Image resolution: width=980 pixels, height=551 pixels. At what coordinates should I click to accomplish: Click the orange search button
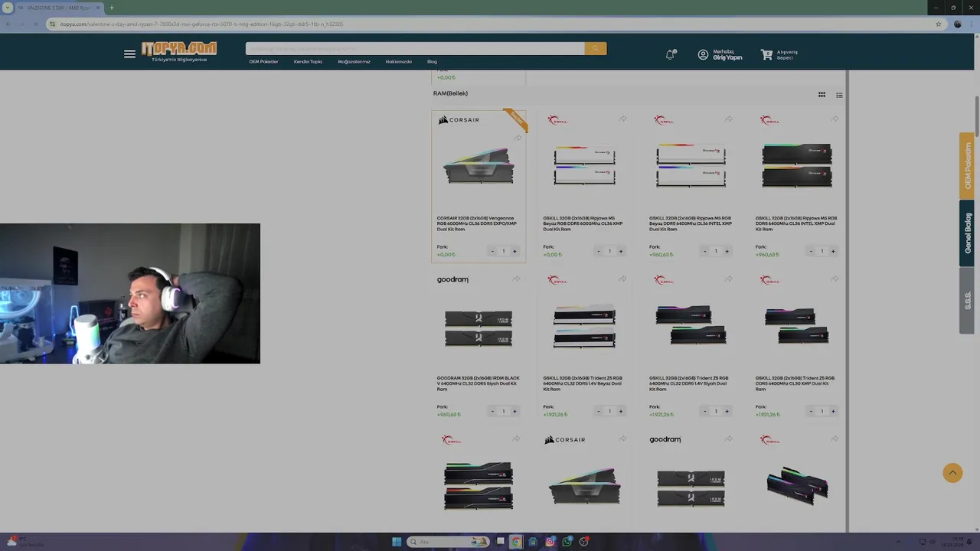tap(596, 48)
